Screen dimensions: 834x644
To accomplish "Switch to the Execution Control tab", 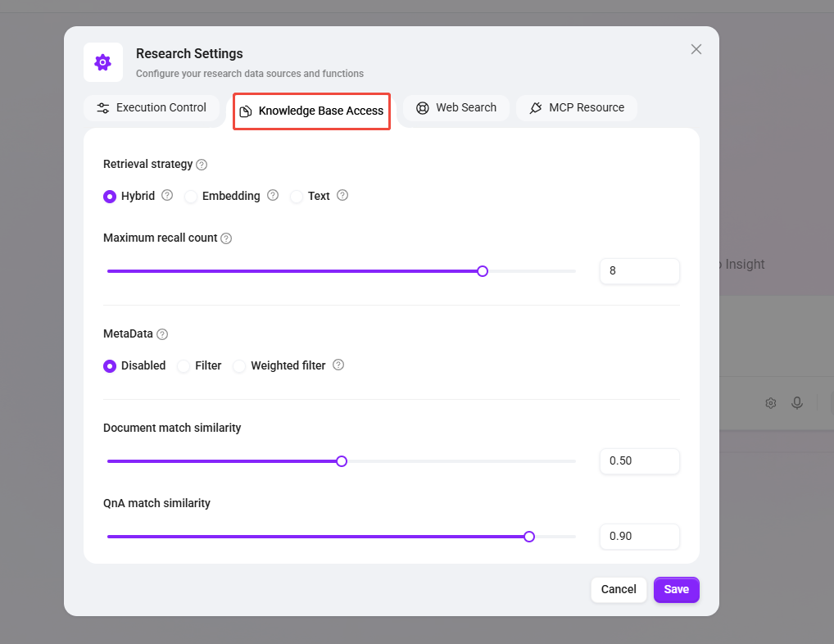I will (151, 107).
